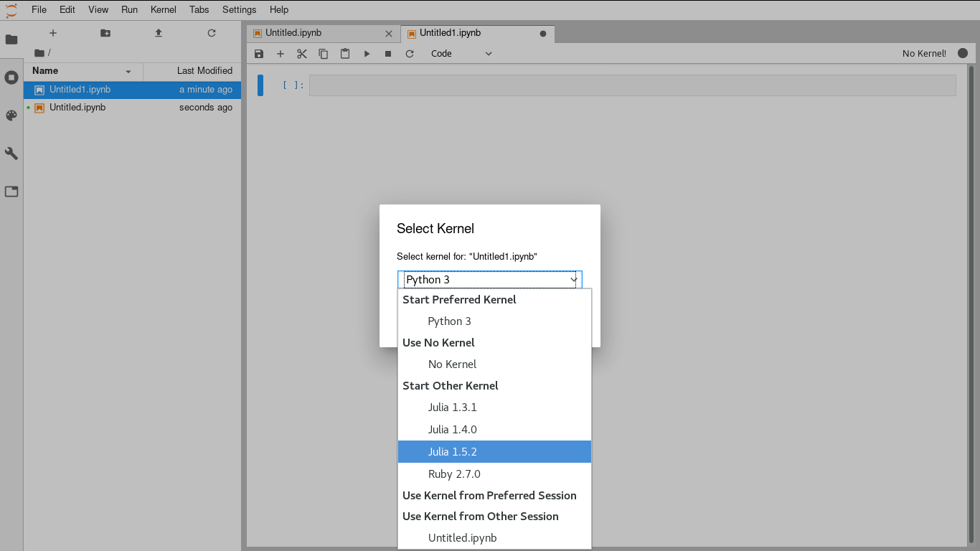Click the paste cell icon
The height and width of the screenshot is (551, 980).
pos(345,54)
